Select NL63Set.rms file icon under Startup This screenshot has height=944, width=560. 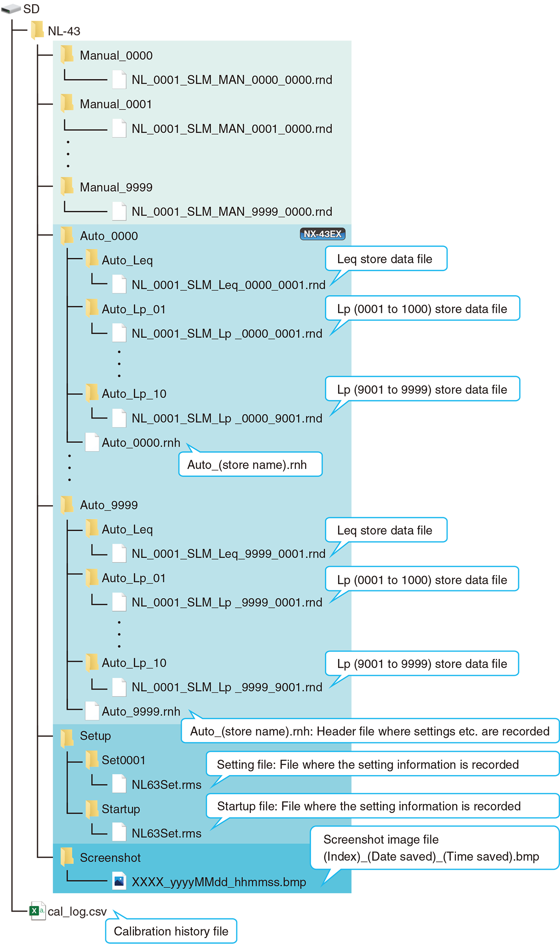[119, 833]
